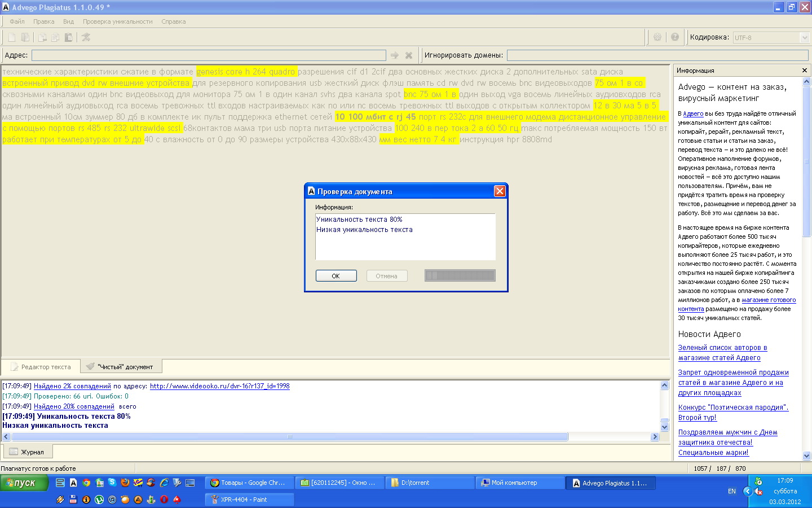Open the Кодировка UTF-8 dropdown

coord(805,37)
